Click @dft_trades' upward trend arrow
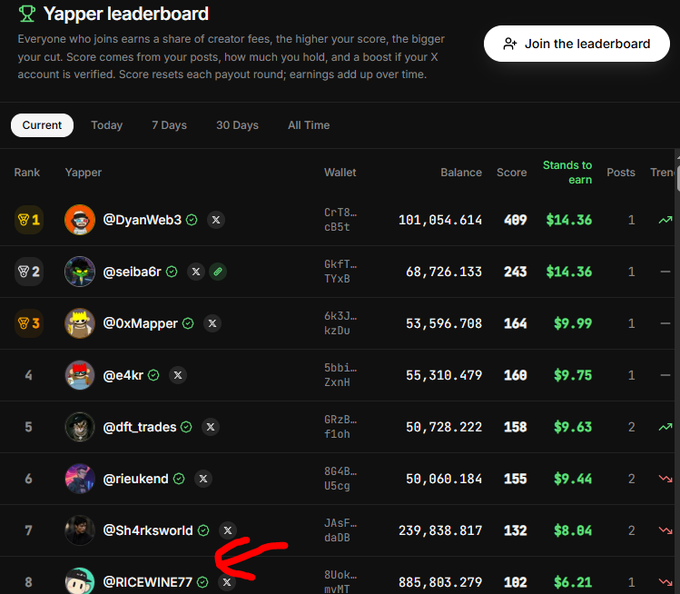The width and height of the screenshot is (680, 594). click(665, 427)
